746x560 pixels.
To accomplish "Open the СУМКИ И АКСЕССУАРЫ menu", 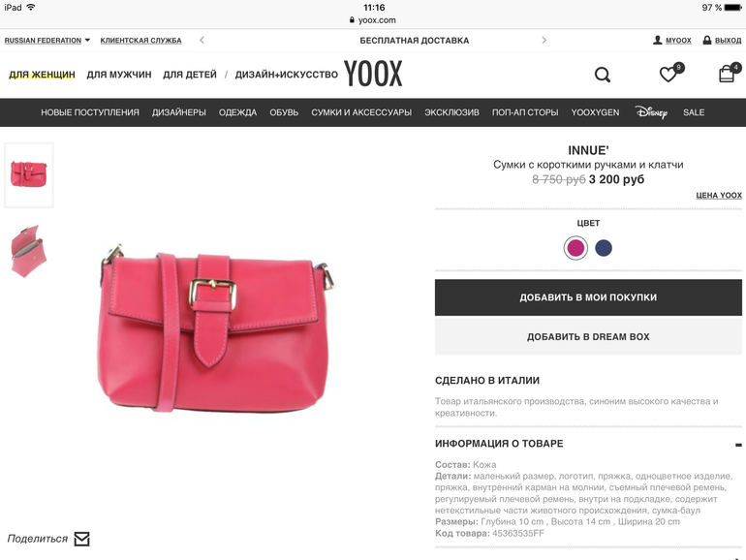I will pyautogui.click(x=361, y=112).
